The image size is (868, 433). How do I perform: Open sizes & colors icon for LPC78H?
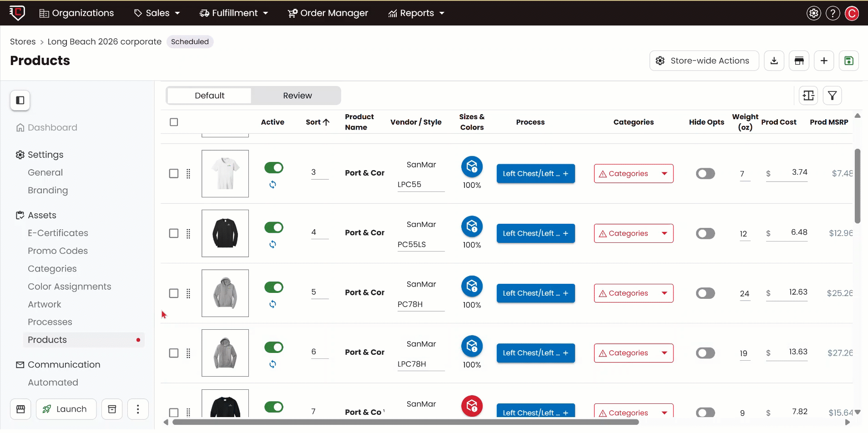(472, 346)
